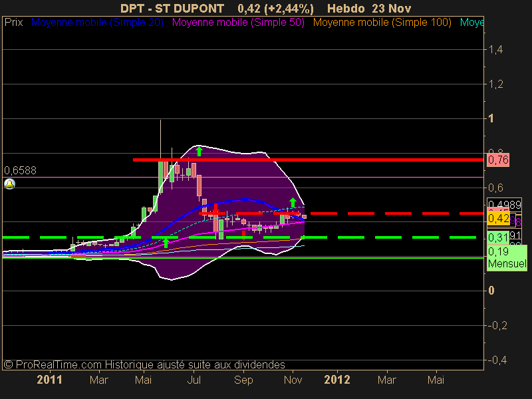Click the green up arrow on dashed green line
Viewport: 532px width, 399px height.
(166, 243)
